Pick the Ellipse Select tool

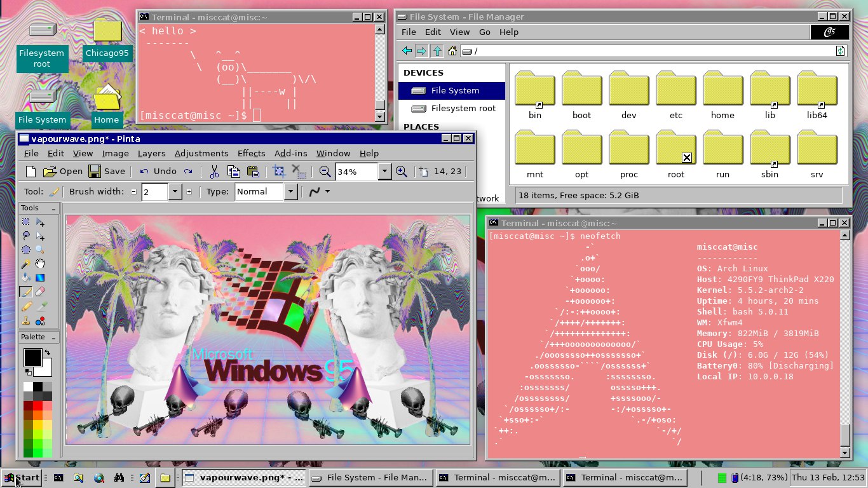[x=26, y=250]
